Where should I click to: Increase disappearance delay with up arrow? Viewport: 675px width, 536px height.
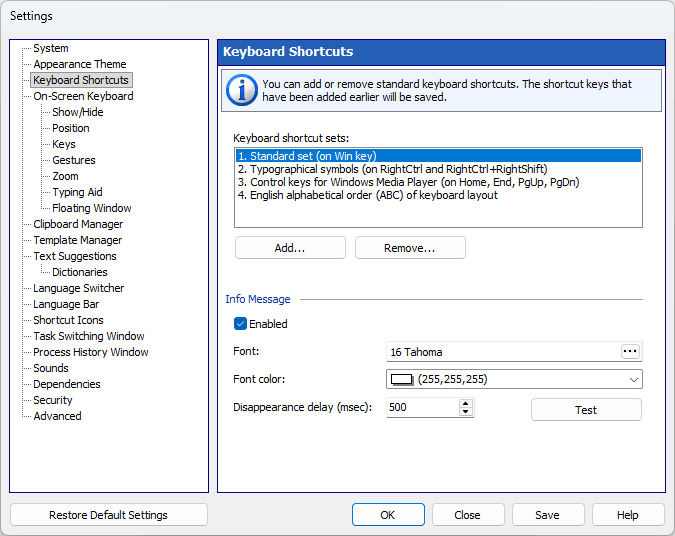click(465, 403)
